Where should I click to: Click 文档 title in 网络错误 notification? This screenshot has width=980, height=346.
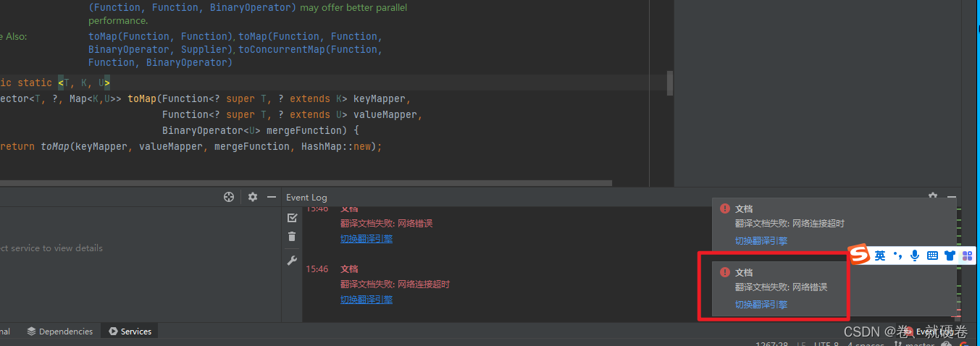tap(744, 272)
